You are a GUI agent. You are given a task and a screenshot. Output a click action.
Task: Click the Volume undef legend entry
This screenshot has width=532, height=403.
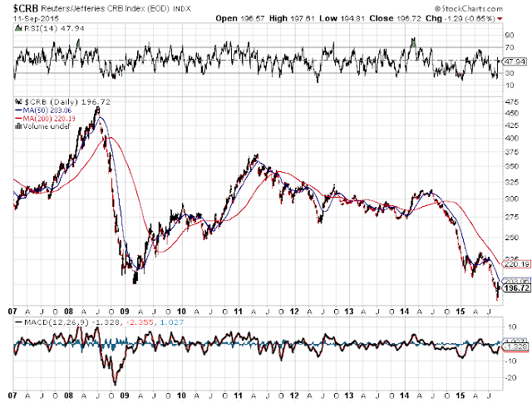[x=47, y=126]
